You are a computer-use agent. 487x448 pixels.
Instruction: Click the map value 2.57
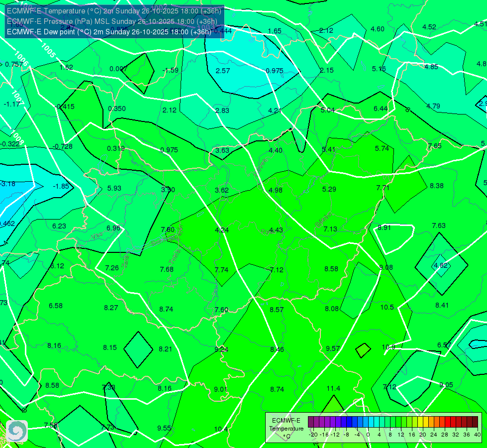223,71
